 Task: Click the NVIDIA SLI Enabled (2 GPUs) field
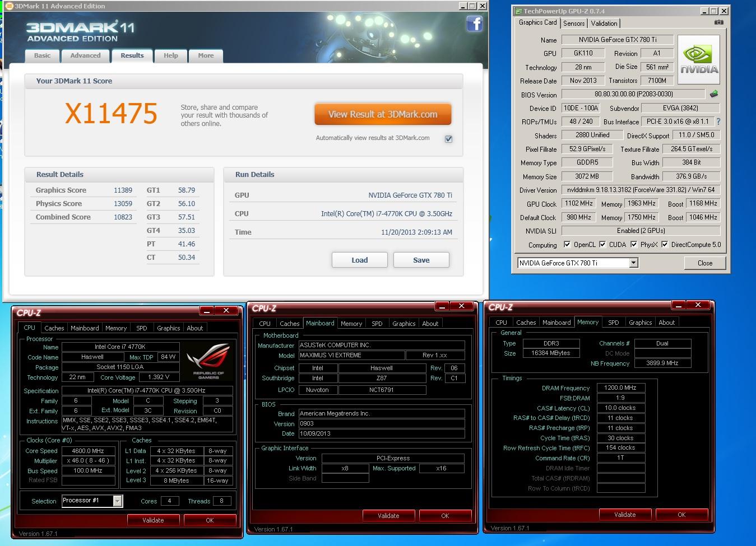(641, 231)
